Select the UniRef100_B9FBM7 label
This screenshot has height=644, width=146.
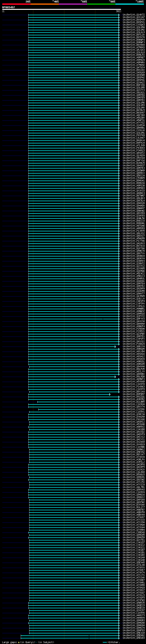tap(134, 394)
